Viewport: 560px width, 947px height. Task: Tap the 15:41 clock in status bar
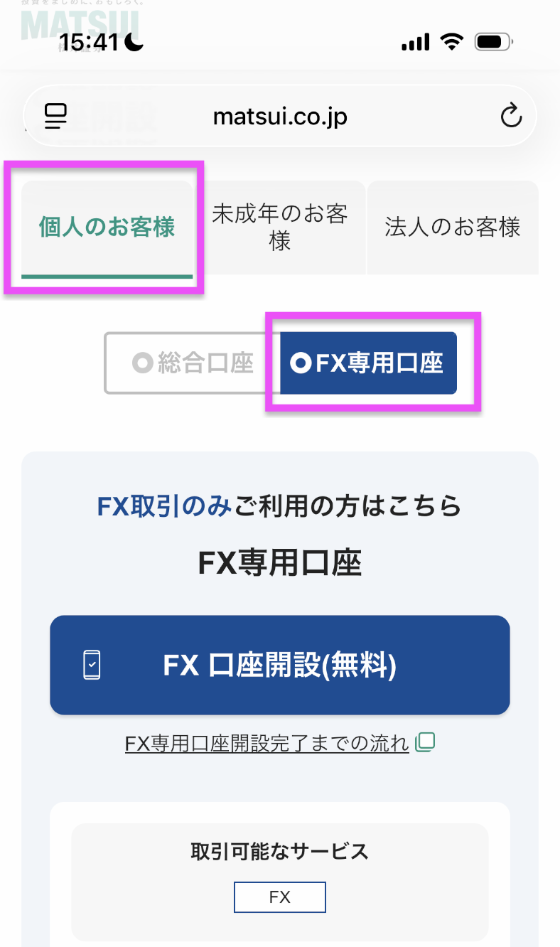(89, 43)
